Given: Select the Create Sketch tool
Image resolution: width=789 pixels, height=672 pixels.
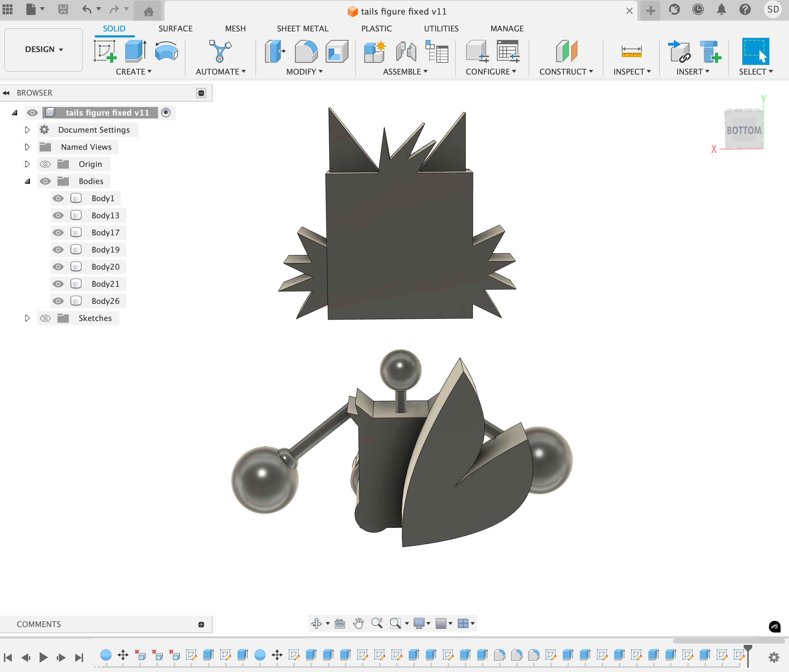Looking at the screenshot, I should tap(105, 51).
